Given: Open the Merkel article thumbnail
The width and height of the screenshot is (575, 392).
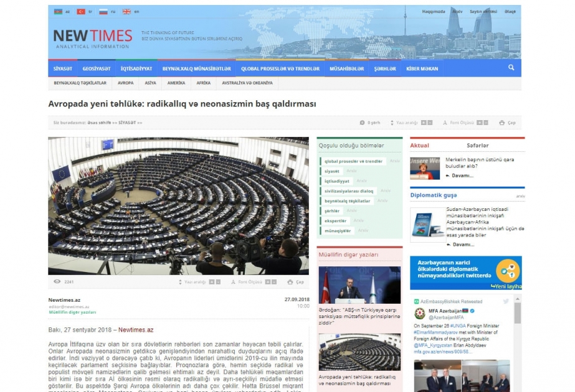Looking at the screenshot, I should tap(425, 168).
